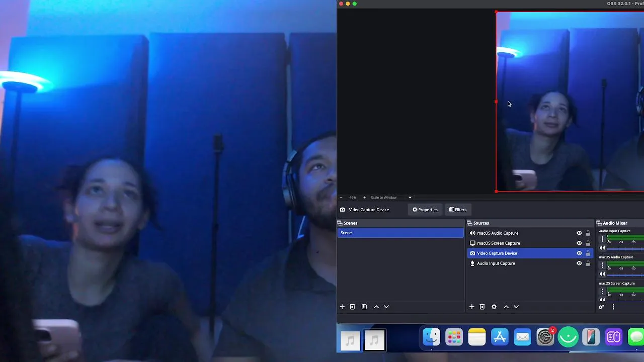The height and width of the screenshot is (362, 644).
Task: Zoom out preview with minus icon
Action: point(341,198)
